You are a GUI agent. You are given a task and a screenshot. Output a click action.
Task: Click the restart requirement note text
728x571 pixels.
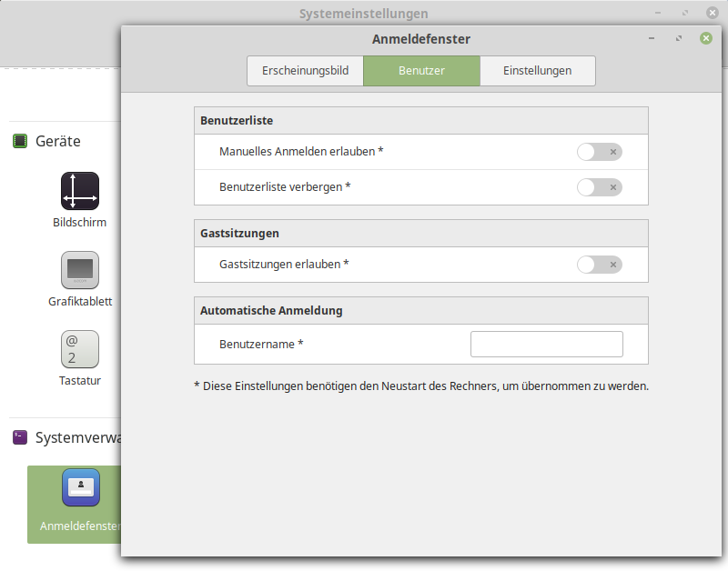click(x=420, y=386)
